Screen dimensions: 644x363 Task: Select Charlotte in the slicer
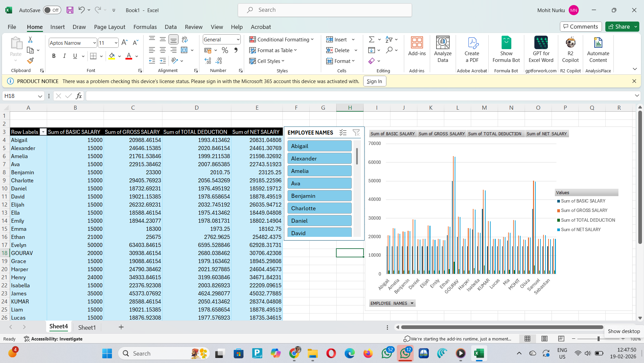(x=319, y=208)
